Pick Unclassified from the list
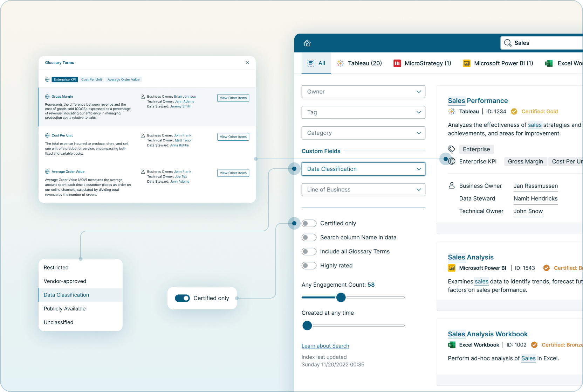The image size is (583, 392). click(x=81, y=322)
